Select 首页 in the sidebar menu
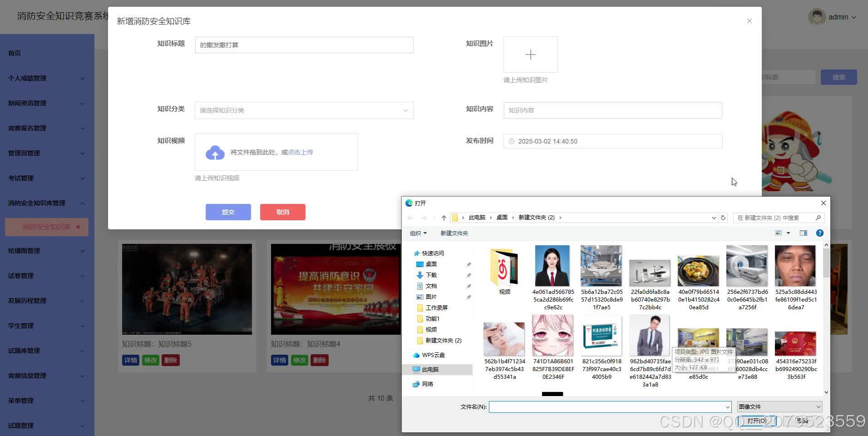Image resolution: width=868 pixels, height=436 pixels. [x=14, y=53]
